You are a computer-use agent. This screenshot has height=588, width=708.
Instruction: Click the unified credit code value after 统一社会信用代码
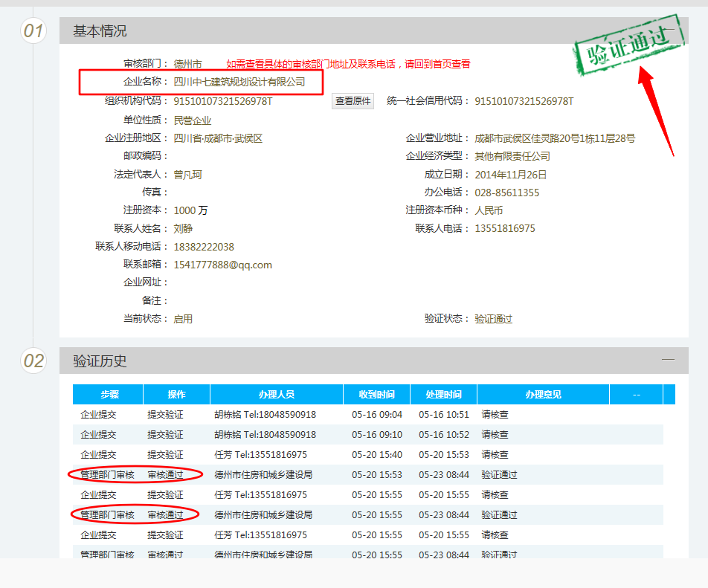[x=524, y=102]
